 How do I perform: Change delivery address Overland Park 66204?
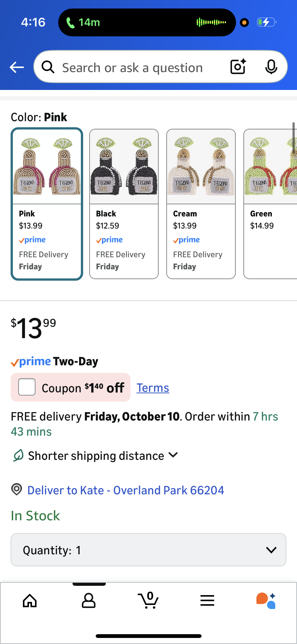tap(125, 490)
